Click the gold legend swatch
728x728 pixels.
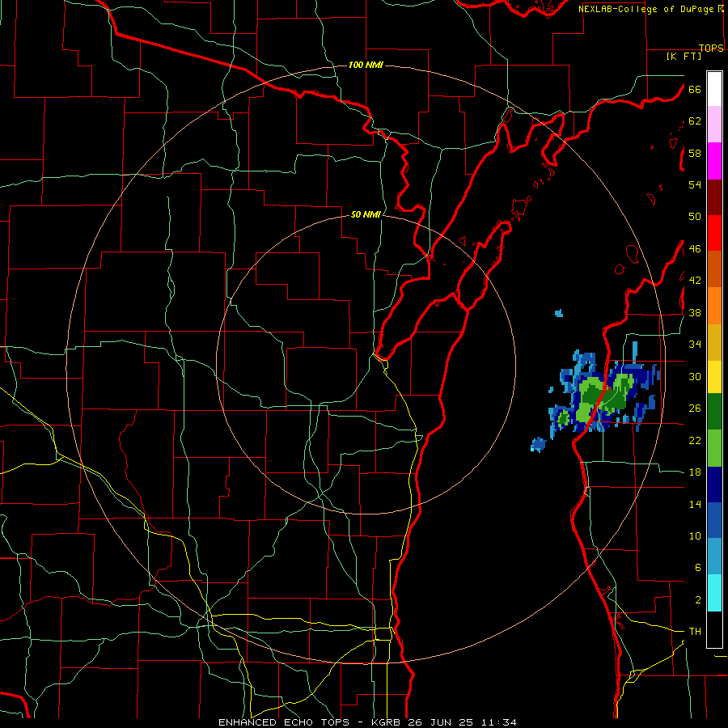point(714,342)
